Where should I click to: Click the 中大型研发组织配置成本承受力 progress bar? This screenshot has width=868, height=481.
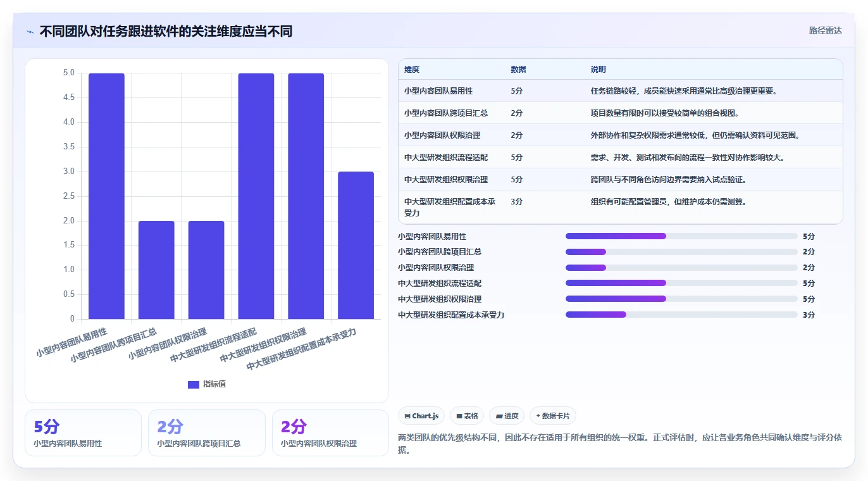click(x=681, y=315)
